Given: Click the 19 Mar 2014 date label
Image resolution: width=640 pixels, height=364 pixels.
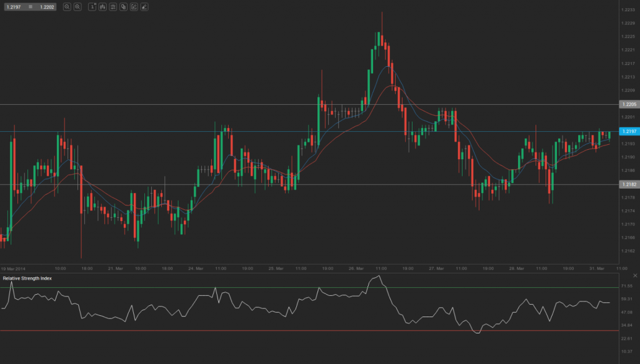Looking at the screenshot, I should (x=14, y=268).
